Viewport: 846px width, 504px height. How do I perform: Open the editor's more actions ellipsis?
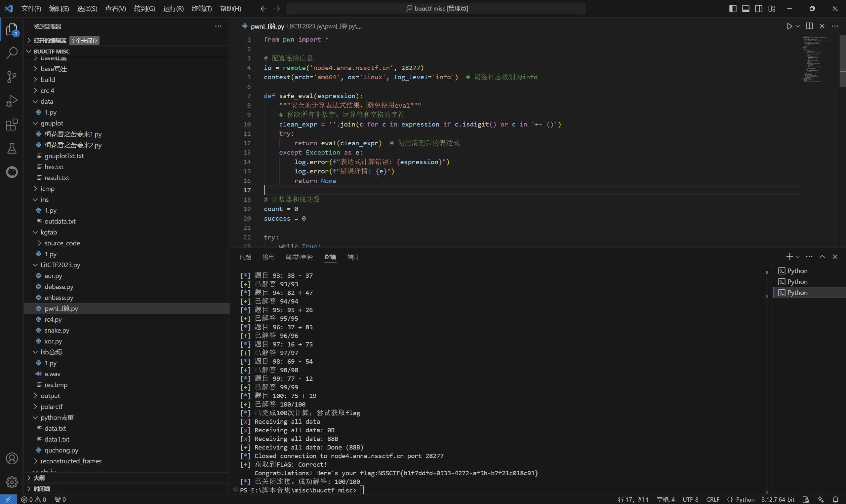pos(835,26)
